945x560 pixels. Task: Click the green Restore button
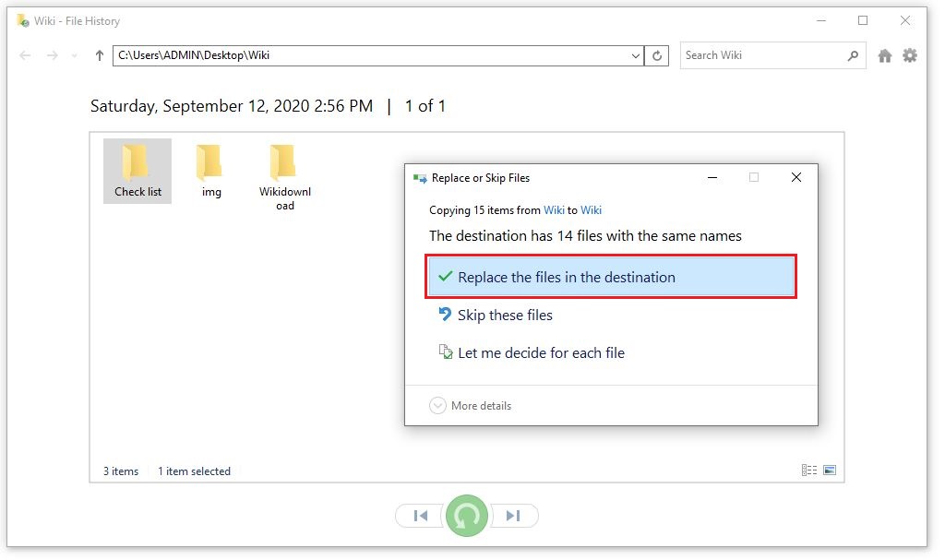(466, 516)
